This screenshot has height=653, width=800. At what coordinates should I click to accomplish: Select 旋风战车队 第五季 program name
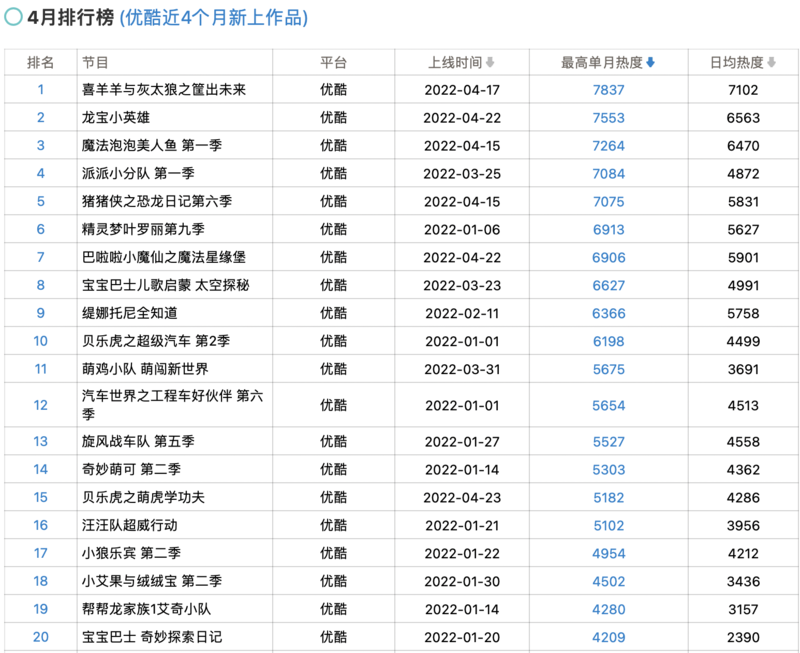tap(138, 441)
